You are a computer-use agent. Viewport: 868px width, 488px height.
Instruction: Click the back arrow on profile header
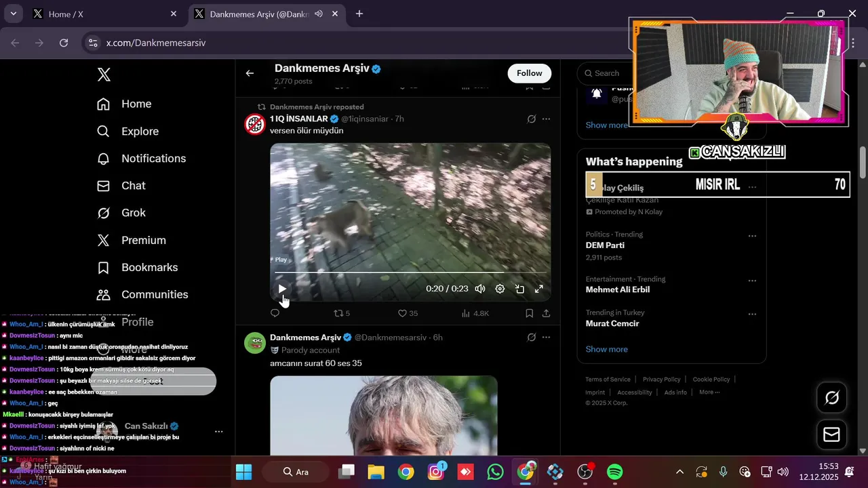(250, 73)
